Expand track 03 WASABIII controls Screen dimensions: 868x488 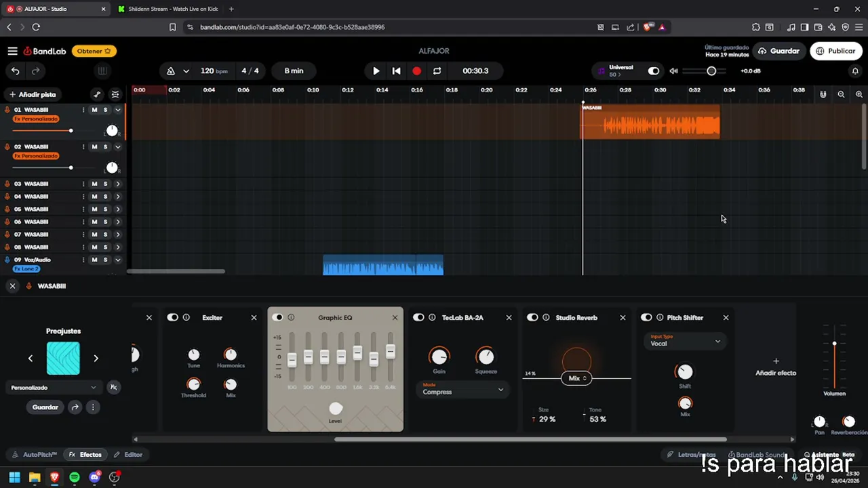click(118, 184)
